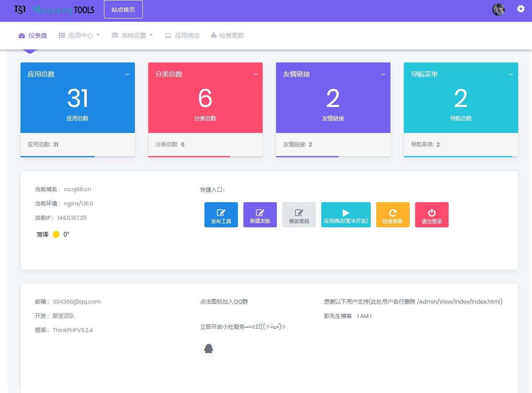Viewport: 532px width, 393px height.
Task: Click the settings gear icon in header
Action: [521, 9]
